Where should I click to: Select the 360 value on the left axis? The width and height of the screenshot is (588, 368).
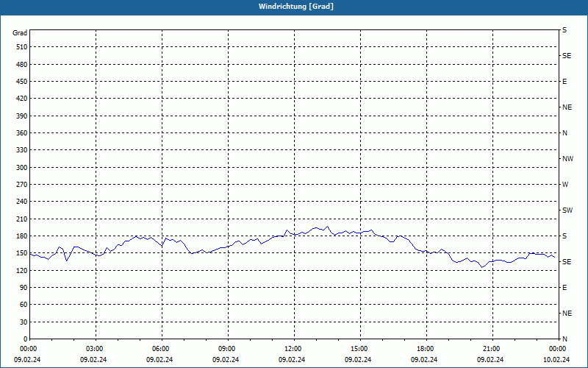point(22,133)
